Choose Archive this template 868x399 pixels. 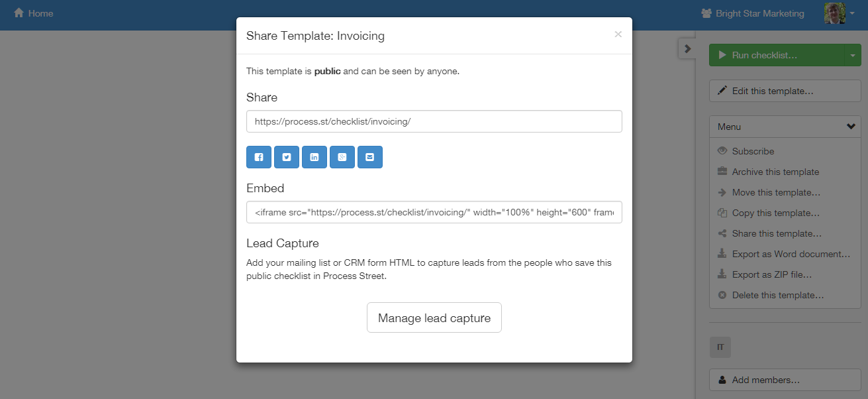[x=775, y=172]
